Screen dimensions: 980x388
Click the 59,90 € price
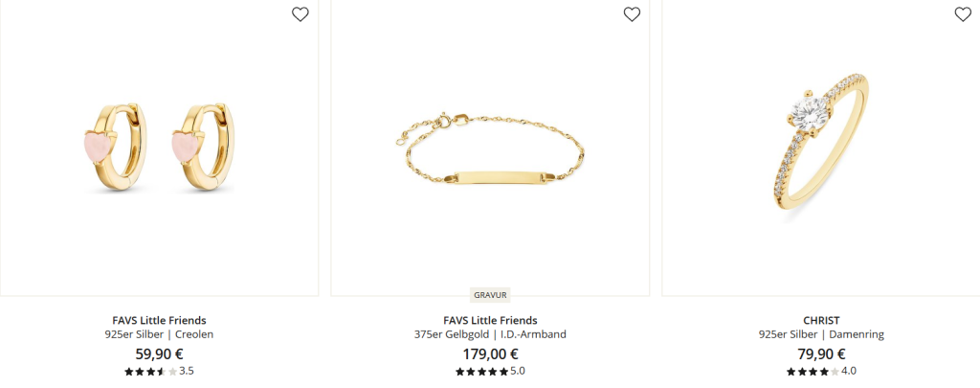(160, 354)
